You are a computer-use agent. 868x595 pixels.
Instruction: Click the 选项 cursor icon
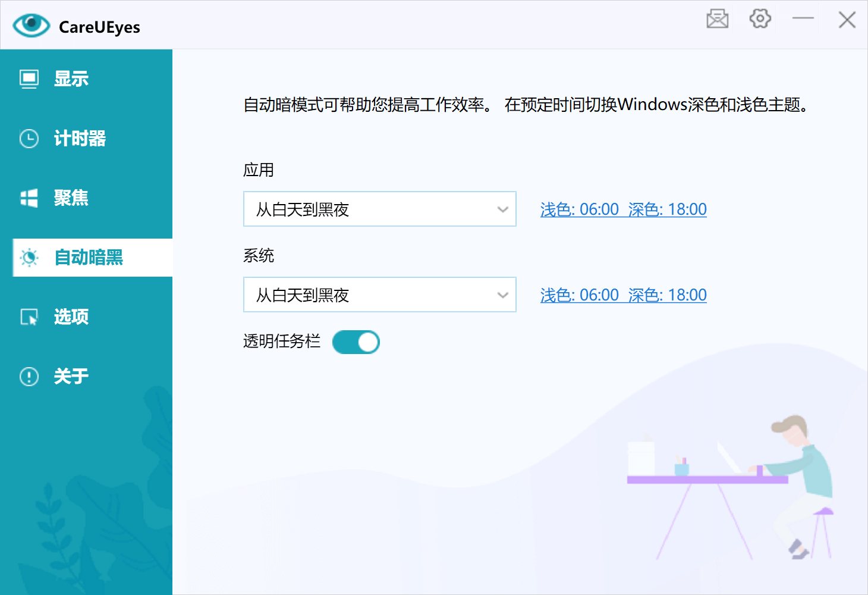coord(29,317)
